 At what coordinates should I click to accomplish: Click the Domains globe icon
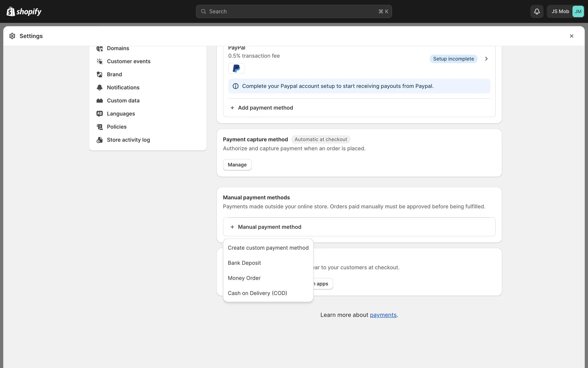pos(100,48)
